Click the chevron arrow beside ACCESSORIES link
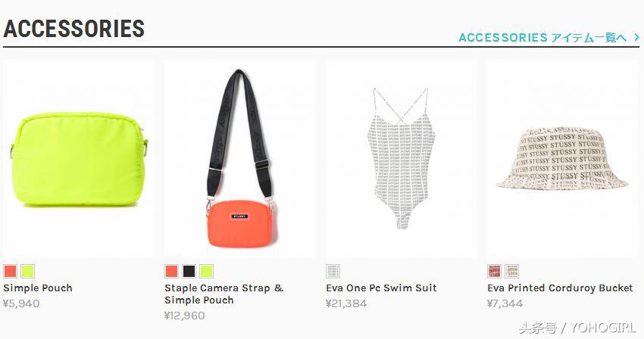 (636, 37)
